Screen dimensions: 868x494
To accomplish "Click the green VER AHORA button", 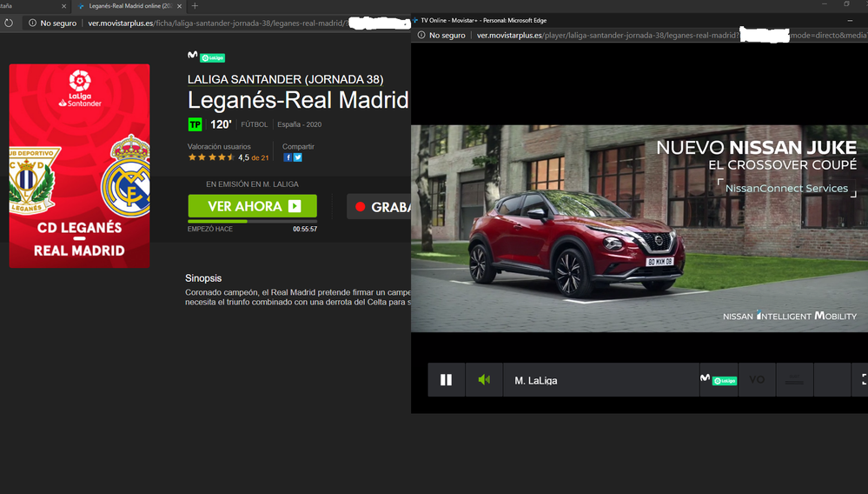I will point(253,206).
